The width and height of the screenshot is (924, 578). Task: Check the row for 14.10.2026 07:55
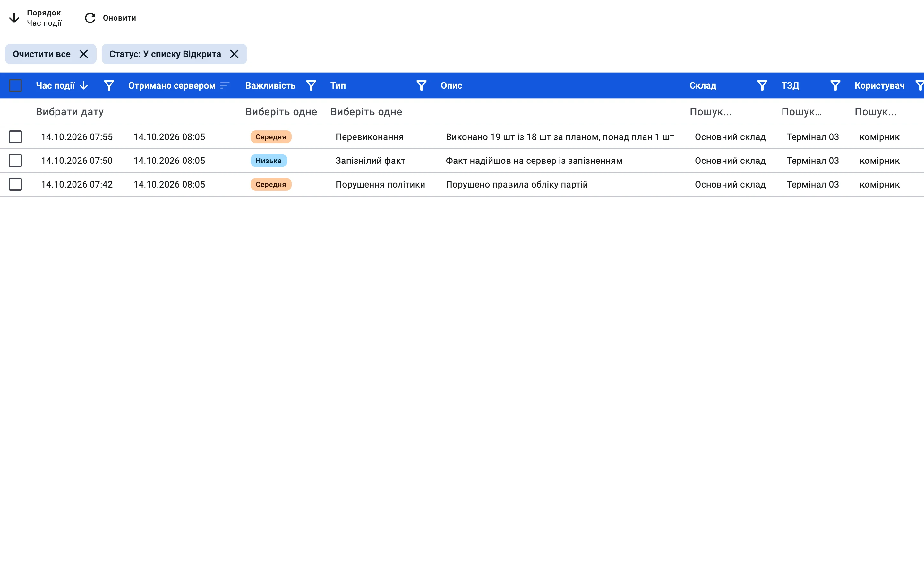(x=15, y=137)
